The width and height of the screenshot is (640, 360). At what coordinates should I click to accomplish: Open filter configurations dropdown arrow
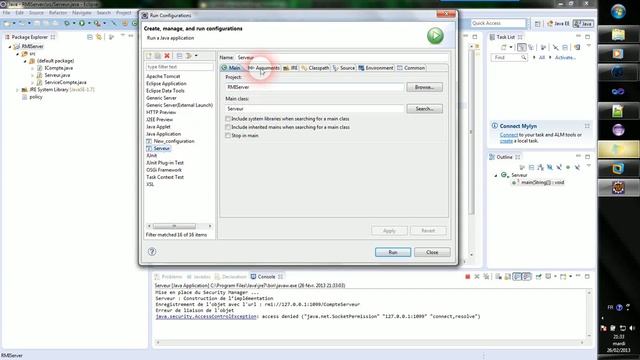pyautogui.click(x=196, y=56)
